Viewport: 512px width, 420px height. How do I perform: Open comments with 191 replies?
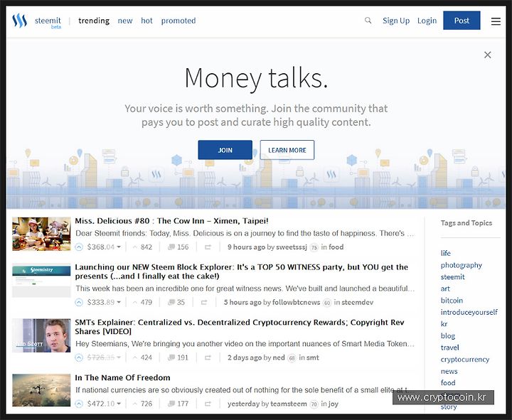coord(178,358)
